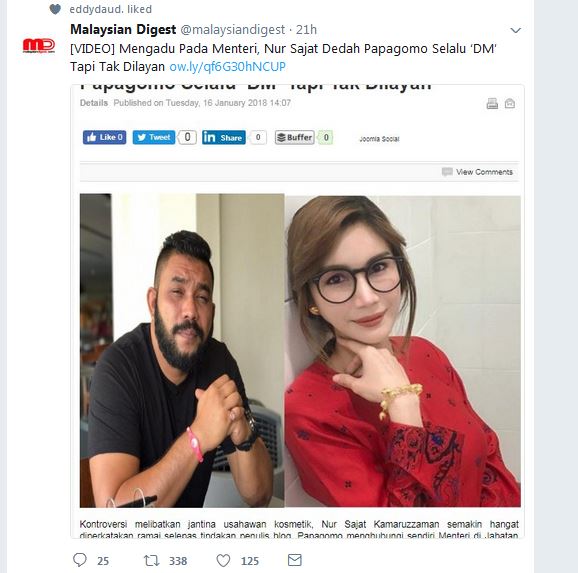This screenshot has height=573, width=578.
Task: Click the email article icon
Action: click(x=510, y=104)
